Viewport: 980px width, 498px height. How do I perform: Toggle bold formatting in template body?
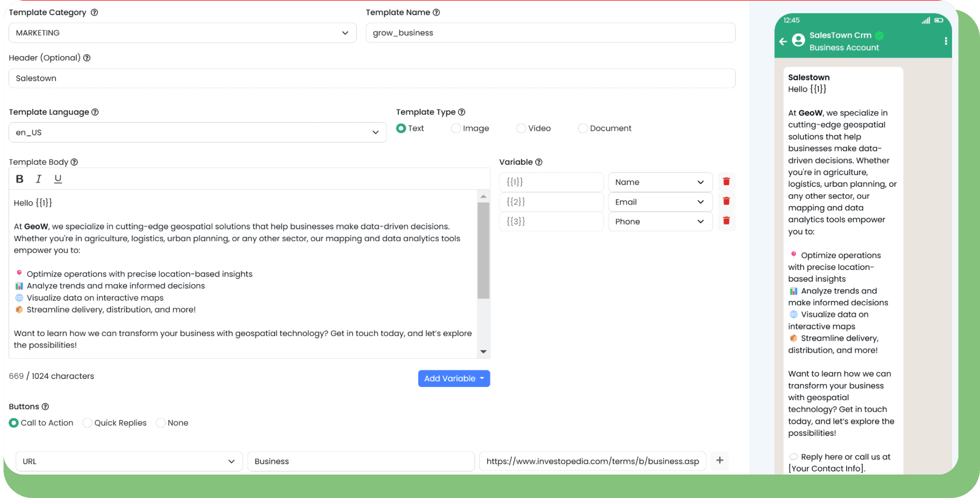[19, 179]
